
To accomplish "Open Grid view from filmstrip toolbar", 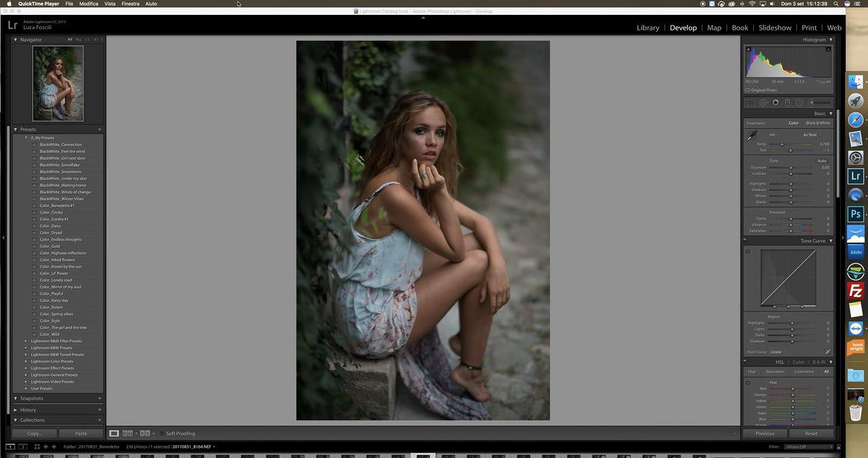I will point(37,446).
